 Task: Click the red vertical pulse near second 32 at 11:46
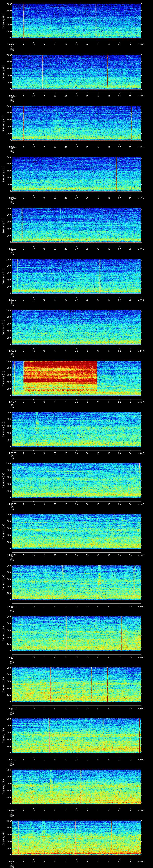tap(81, 786)
